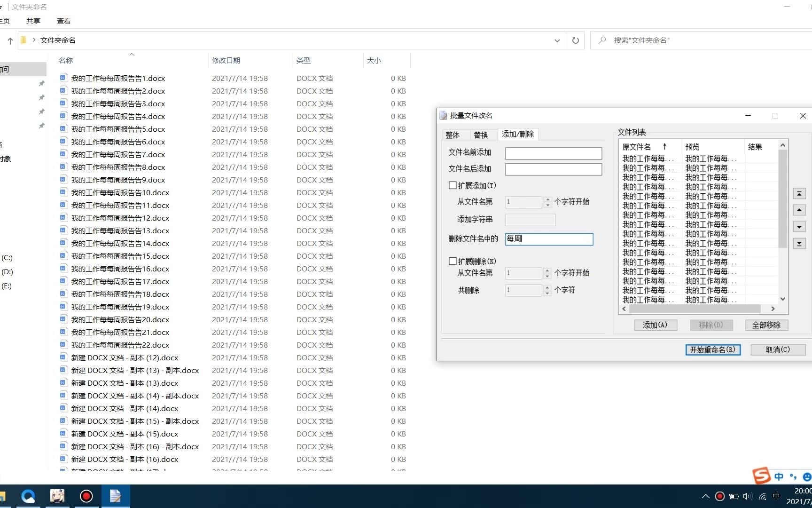Enable the 扩展添加(T) checkbox
The width and height of the screenshot is (812, 508).
click(x=453, y=185)
